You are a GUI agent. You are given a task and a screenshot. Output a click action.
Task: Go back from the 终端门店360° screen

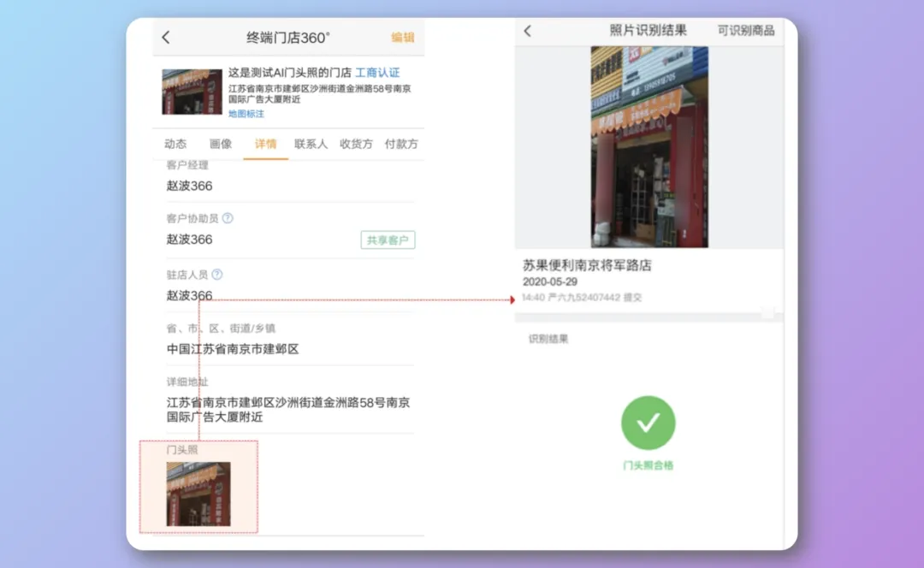tap(166, 38)
